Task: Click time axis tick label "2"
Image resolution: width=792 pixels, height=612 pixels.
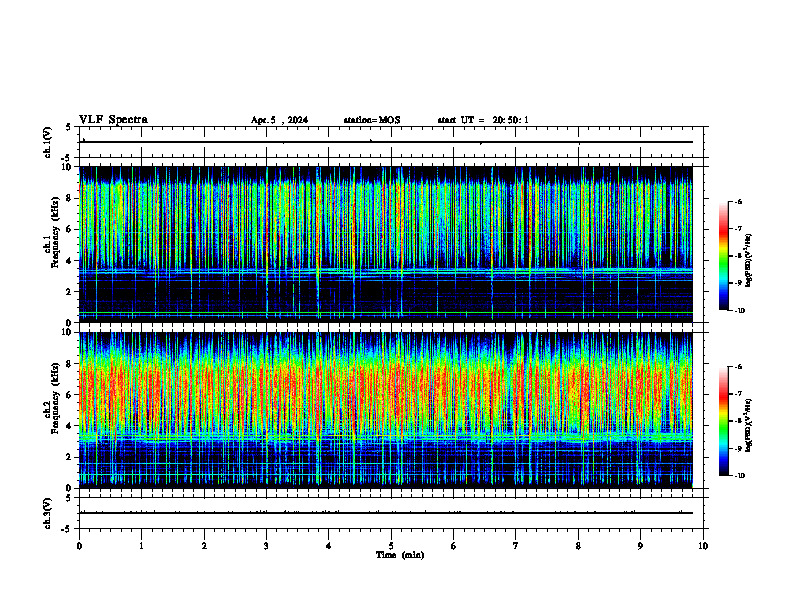Action: click(x=204, y=546)
